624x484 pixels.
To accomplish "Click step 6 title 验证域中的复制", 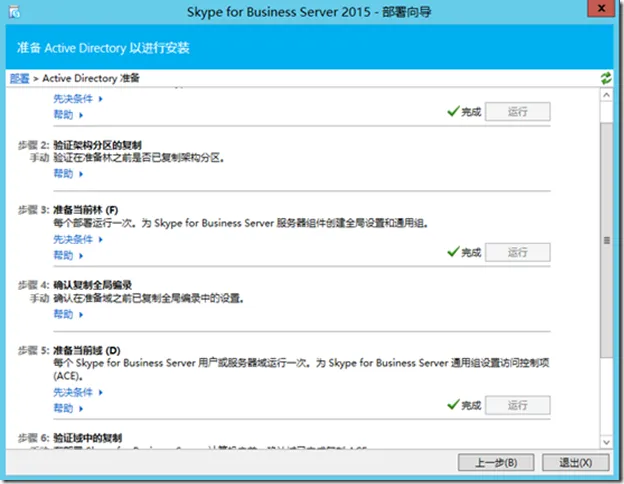I will (x=88, y=438).
